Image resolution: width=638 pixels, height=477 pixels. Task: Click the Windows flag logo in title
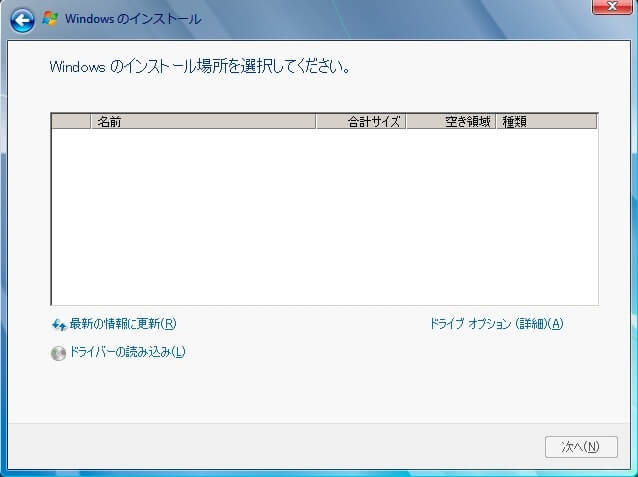tap(50, 19)
